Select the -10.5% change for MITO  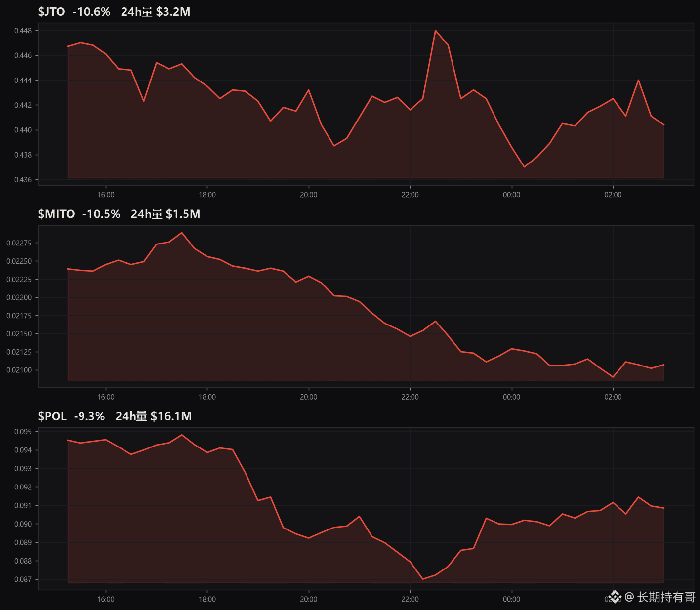click(x=101, y=214)
